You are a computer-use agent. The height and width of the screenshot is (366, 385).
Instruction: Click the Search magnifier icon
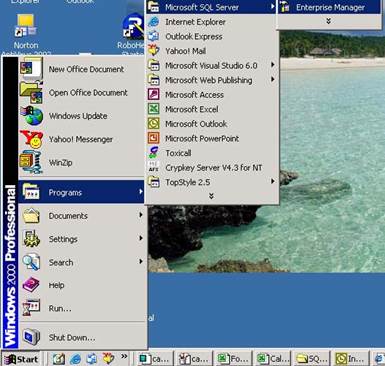pyautogui.click(x=31, y=262)
